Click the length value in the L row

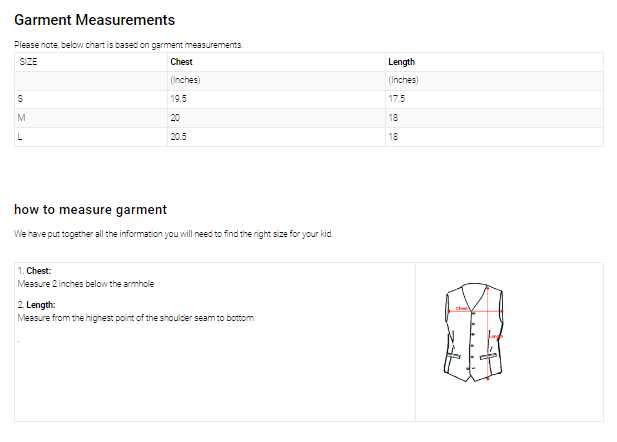(393, 137)
